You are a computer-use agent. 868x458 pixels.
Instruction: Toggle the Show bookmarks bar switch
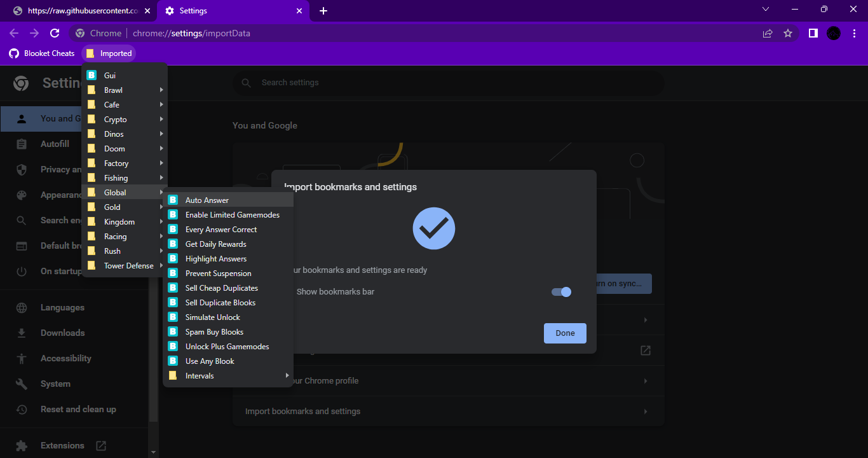coord(561,292)
